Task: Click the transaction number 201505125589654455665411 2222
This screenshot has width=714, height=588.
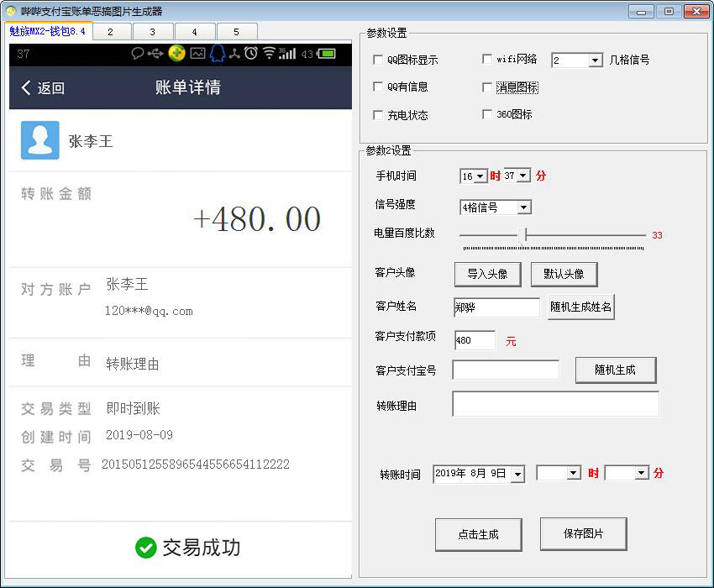Action: click(196, 465)
